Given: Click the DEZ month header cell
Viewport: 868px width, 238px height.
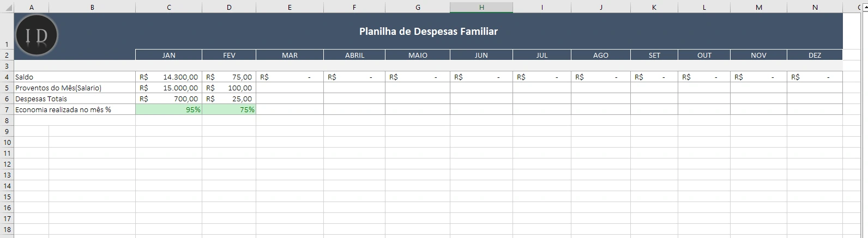Looking at the screenshot, I should [815, 55].
